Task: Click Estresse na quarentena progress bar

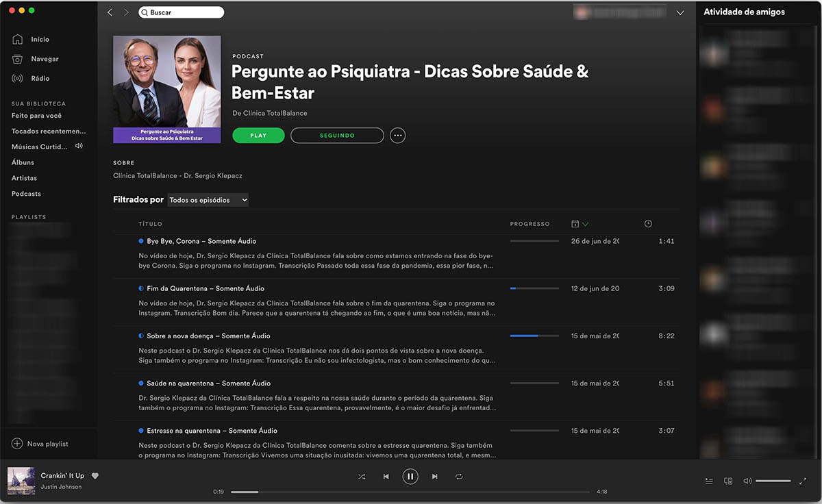Action: click(x=534, y=431)
